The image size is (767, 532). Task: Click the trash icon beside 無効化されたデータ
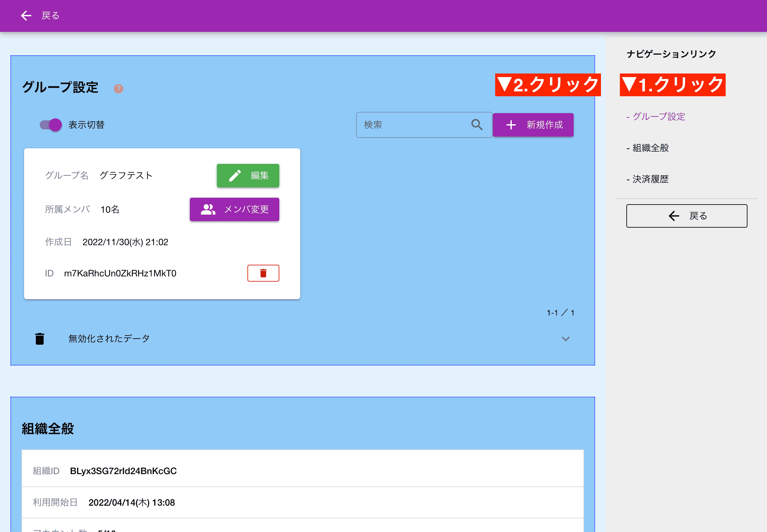pyautogui.click(x=40, y=338)
